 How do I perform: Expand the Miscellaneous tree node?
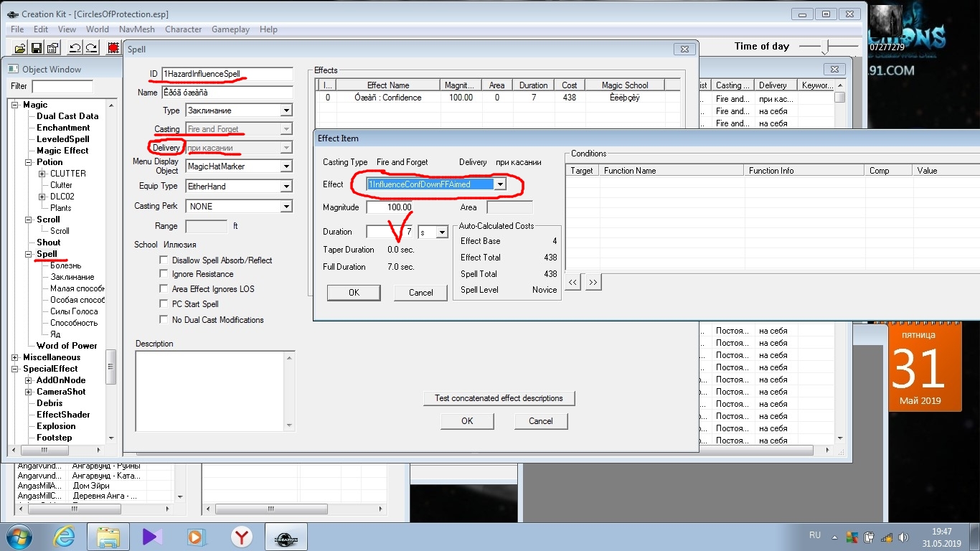(15, 357)
